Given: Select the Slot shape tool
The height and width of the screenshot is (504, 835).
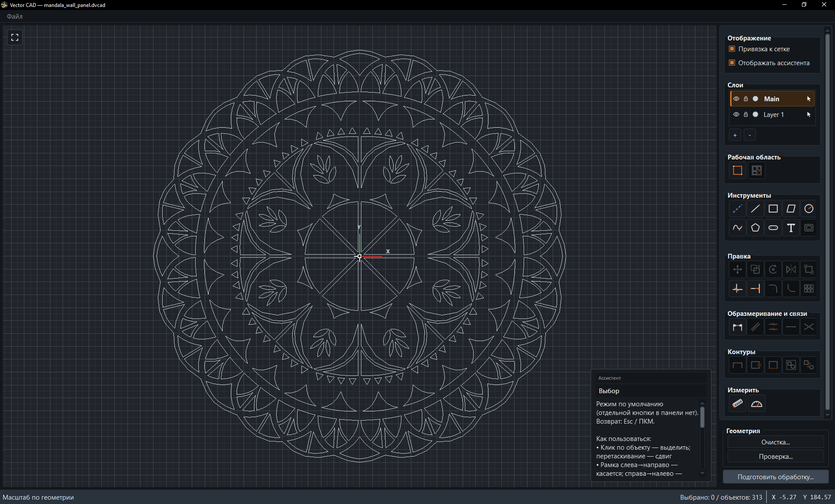Looking at the screenshot, I should pyautogui.click(x=773, y=228).
